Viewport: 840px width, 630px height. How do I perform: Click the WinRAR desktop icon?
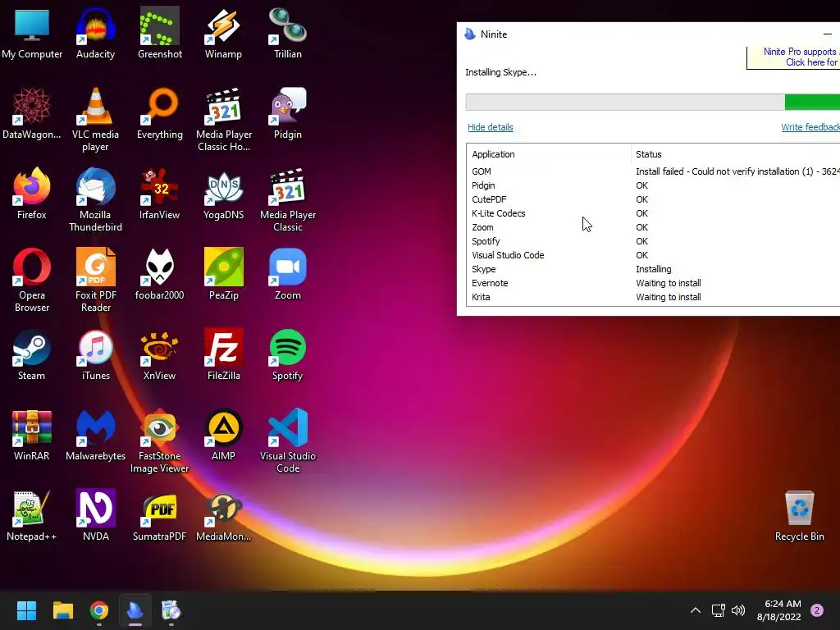[32, 435]
